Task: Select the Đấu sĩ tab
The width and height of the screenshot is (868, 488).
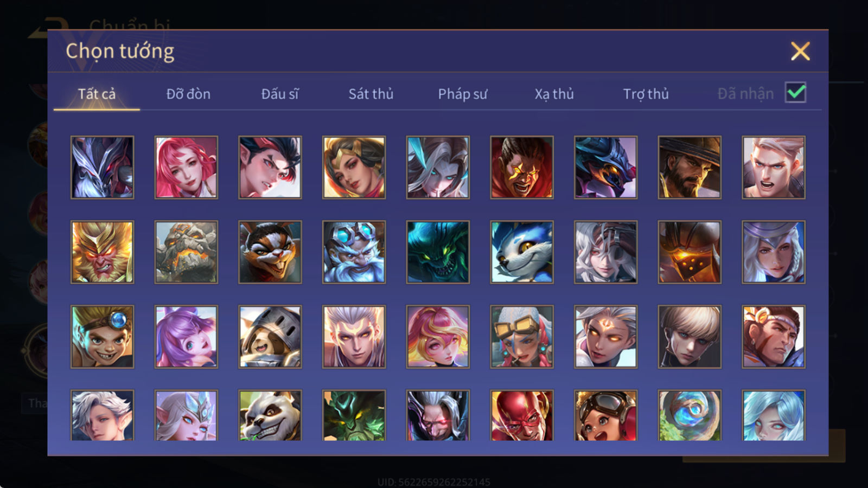Action: click(280, 94)
